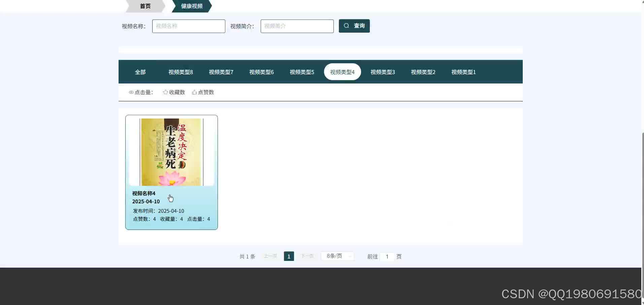Click the 视频名称 search input field
The width and height of the screenshot is (644, 305).
click(188, 26)
